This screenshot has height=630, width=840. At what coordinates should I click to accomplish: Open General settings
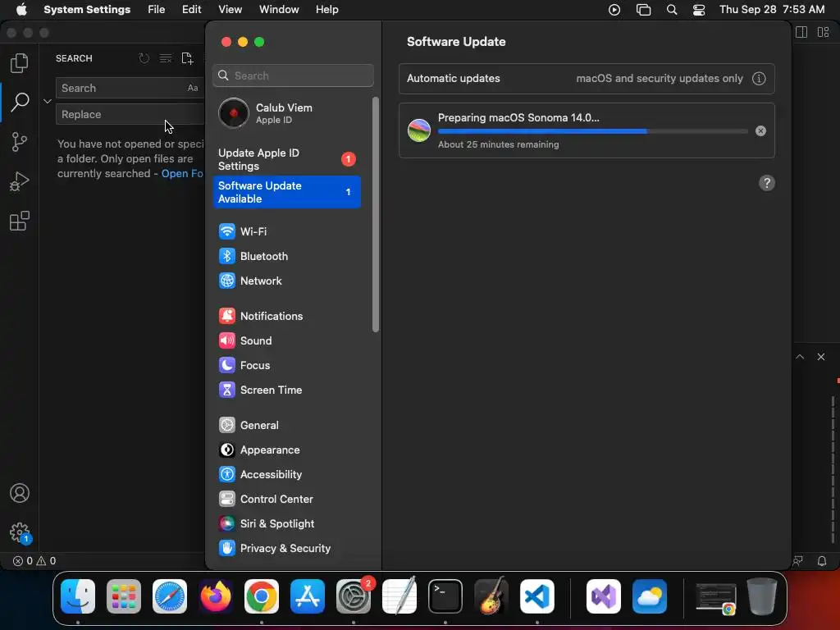point(287,426)
